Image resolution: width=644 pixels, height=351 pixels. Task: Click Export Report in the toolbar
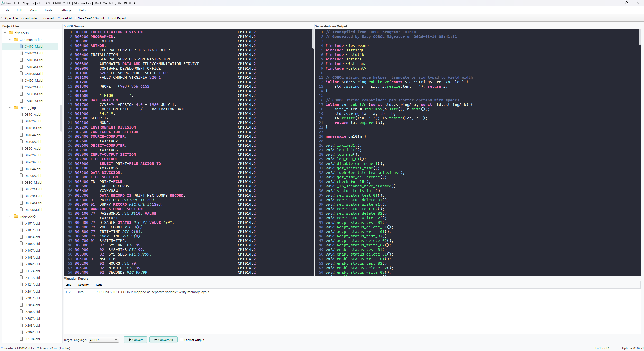coord(117,18)
